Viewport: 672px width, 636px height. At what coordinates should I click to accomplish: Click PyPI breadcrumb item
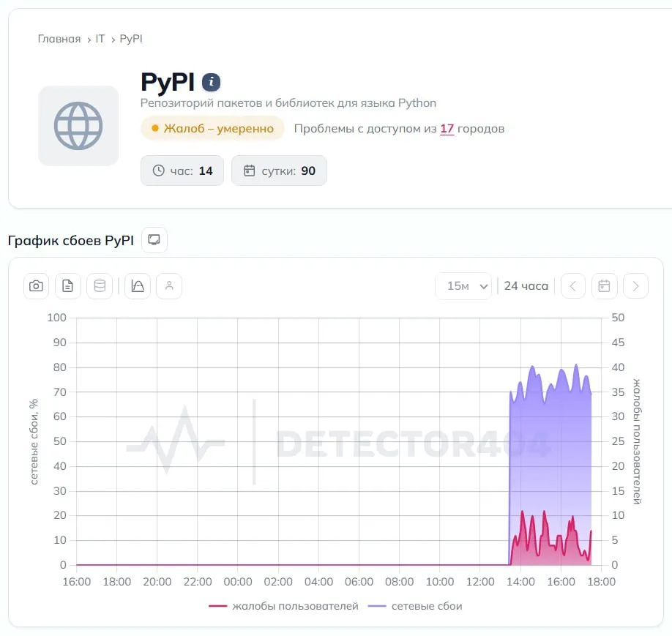coord(131,39)
